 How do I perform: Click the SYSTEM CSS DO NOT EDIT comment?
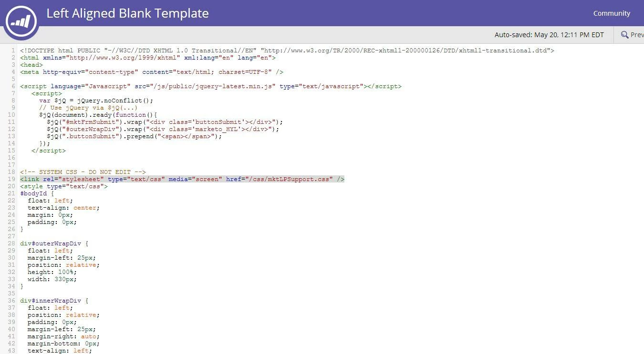[83, 172]
